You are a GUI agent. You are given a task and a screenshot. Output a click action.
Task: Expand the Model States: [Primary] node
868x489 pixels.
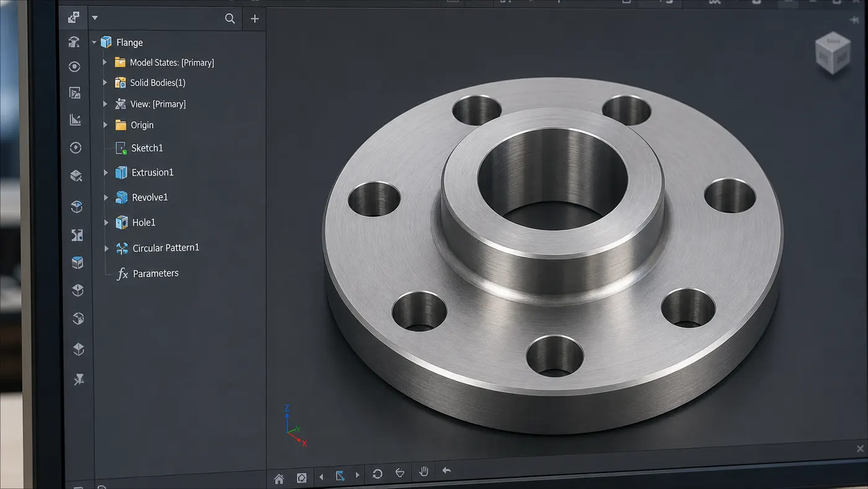[105, 62]
